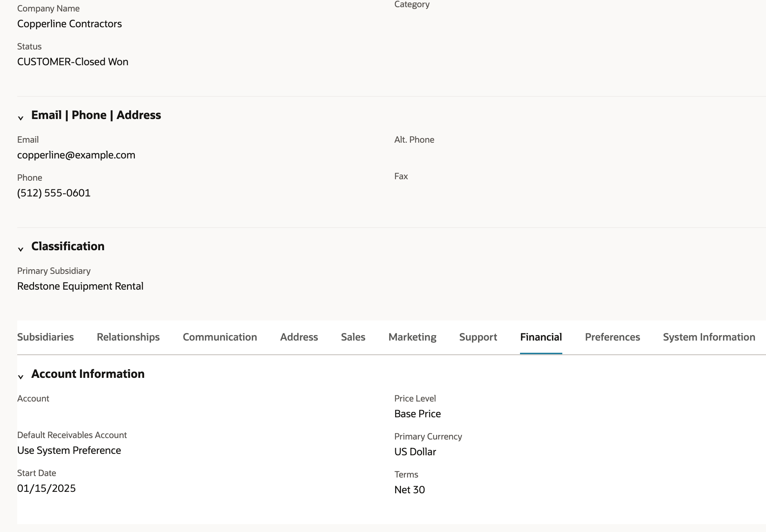
Task: Open the Communication tab
Action: 220,337
